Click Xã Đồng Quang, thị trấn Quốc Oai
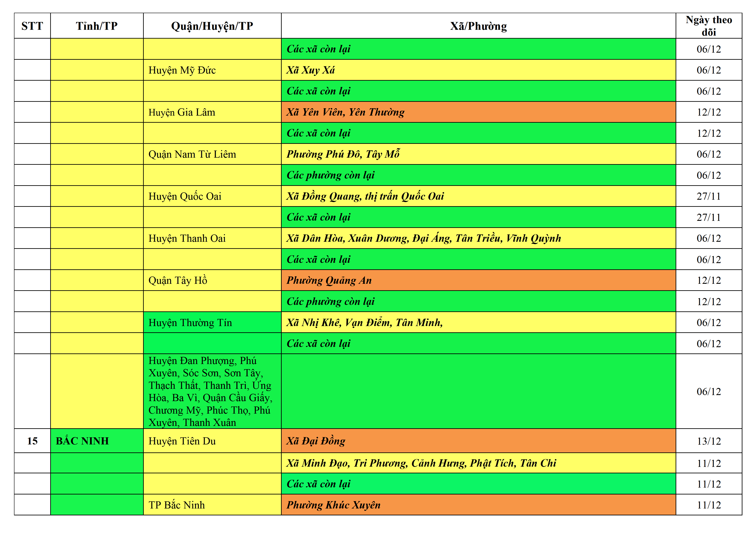The width and height of the screenshot is (756, 535). [x=365, y=196]
